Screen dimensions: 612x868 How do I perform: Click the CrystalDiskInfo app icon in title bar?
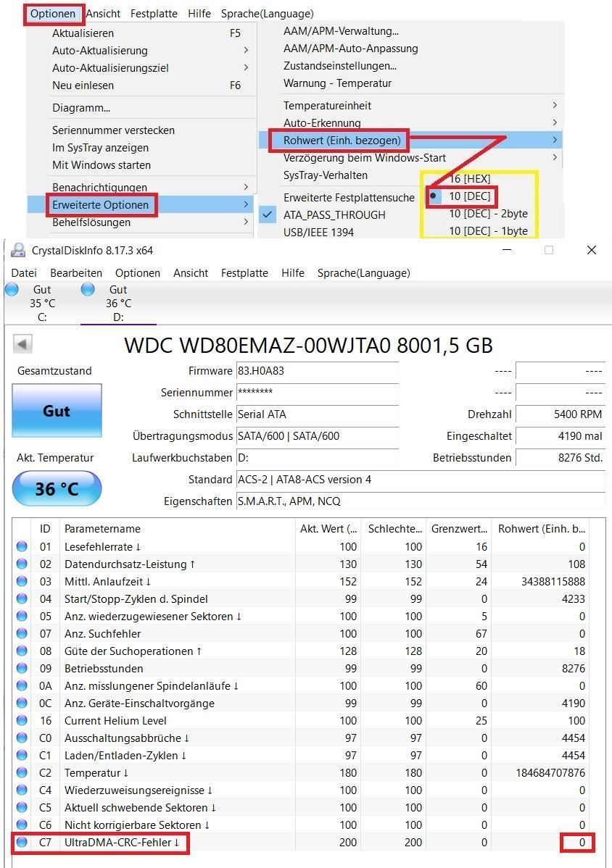click(18, 250)
